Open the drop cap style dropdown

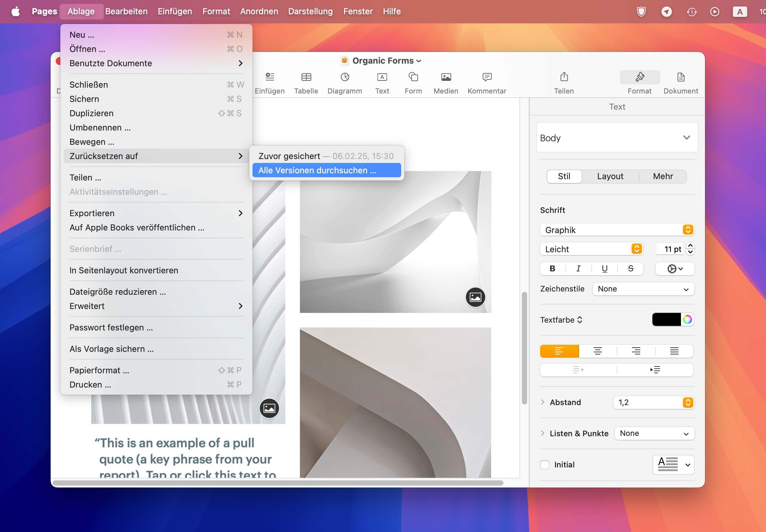click(673, 465)
